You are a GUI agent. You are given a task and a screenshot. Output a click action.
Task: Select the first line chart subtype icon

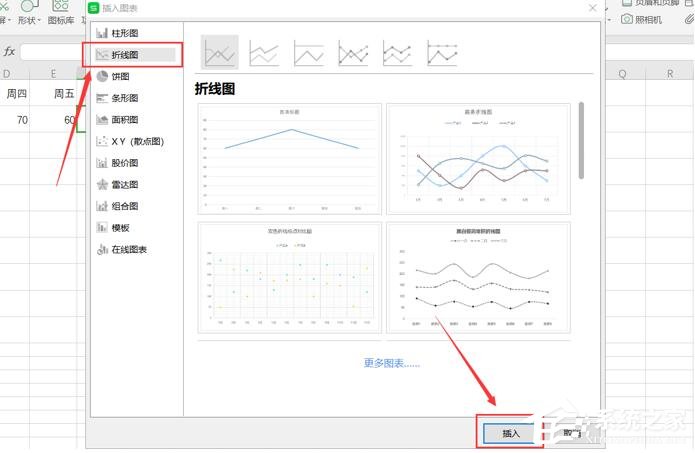coord(220,53)
